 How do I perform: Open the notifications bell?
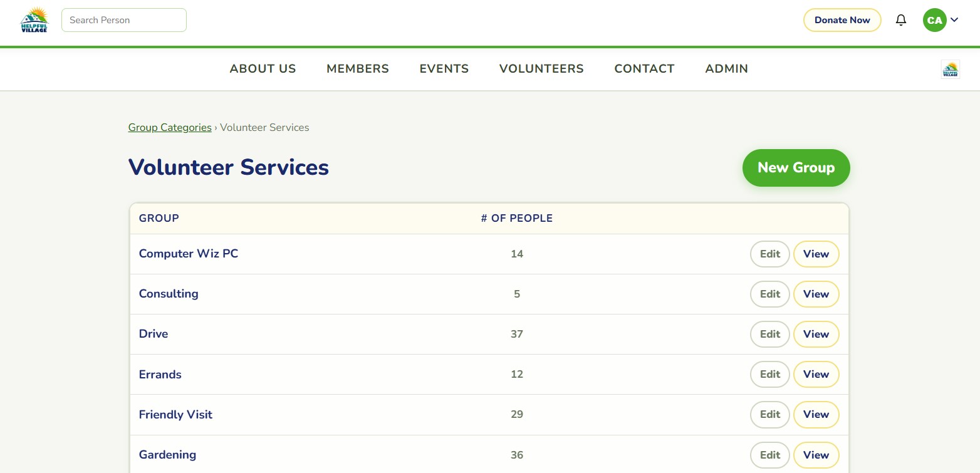coord(901,20)
